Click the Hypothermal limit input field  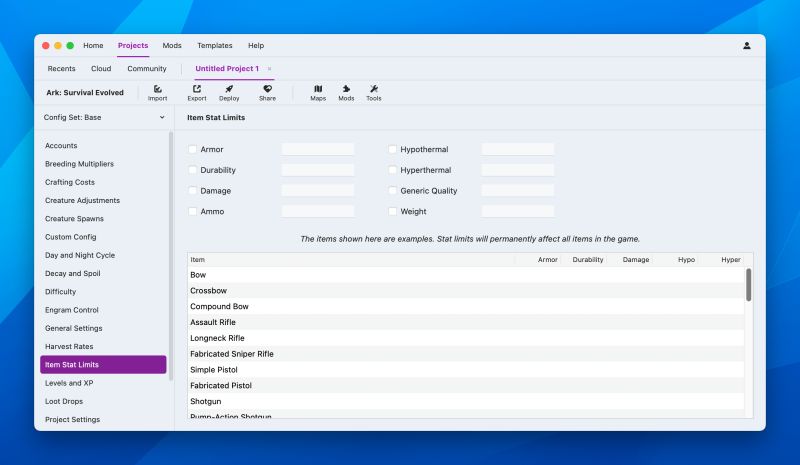pyautogui.click(x=518, y=149)
